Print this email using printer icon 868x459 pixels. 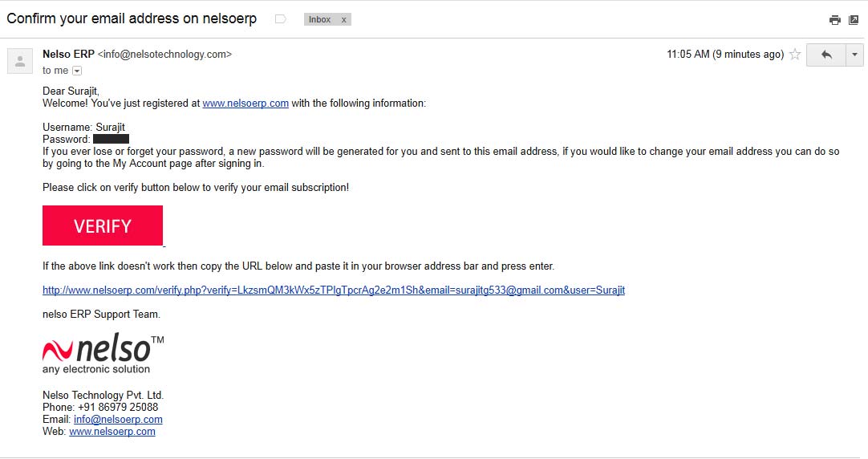[835, 20]
